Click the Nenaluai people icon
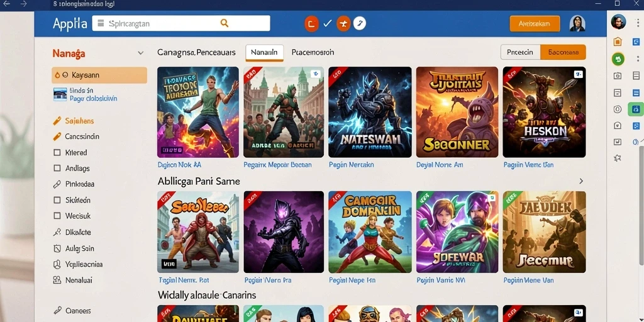The height and width of the screenshot is (322, 644). [x=57, y=280]
